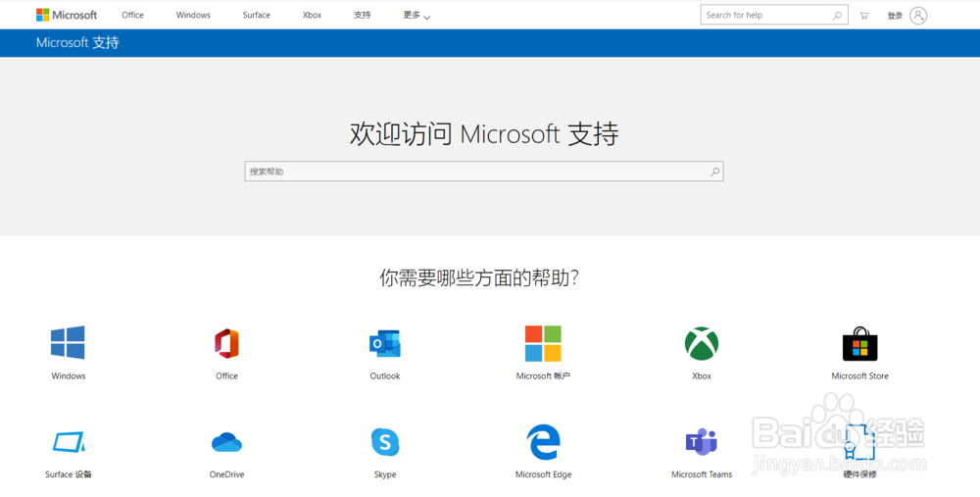Click the Microsoft logo in header
Viewport: 980px width, 497px height.
pos(67,15)
